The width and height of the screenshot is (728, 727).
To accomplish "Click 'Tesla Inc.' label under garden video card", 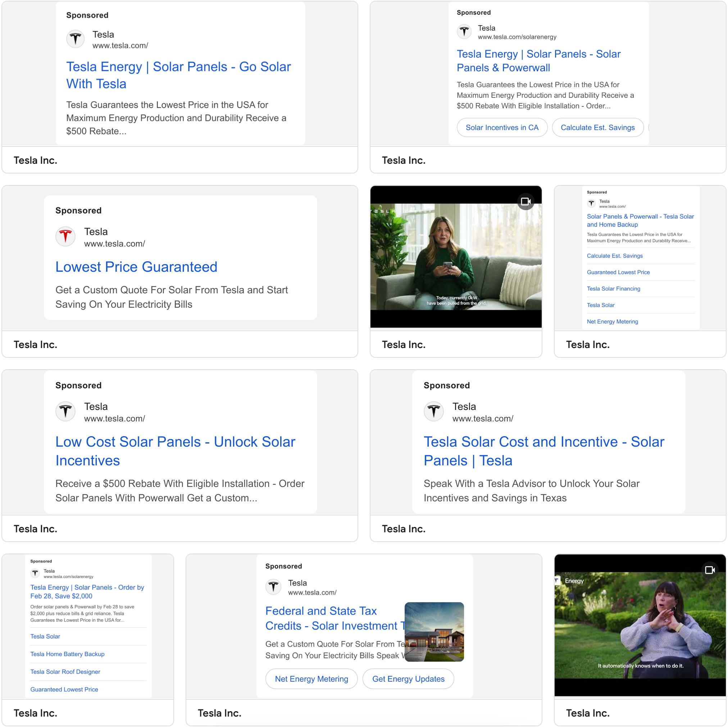I will (588, 713).
